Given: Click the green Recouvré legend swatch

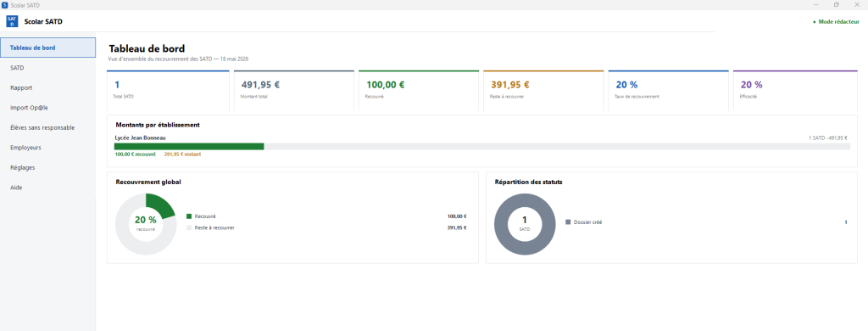Looking at the screenshot, I should coord(189,216).
